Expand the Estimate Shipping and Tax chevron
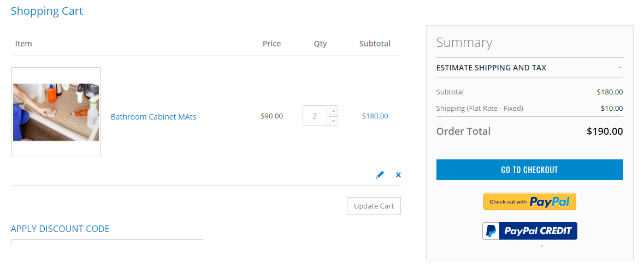This screenshot has height=268, width=644. 619,68
